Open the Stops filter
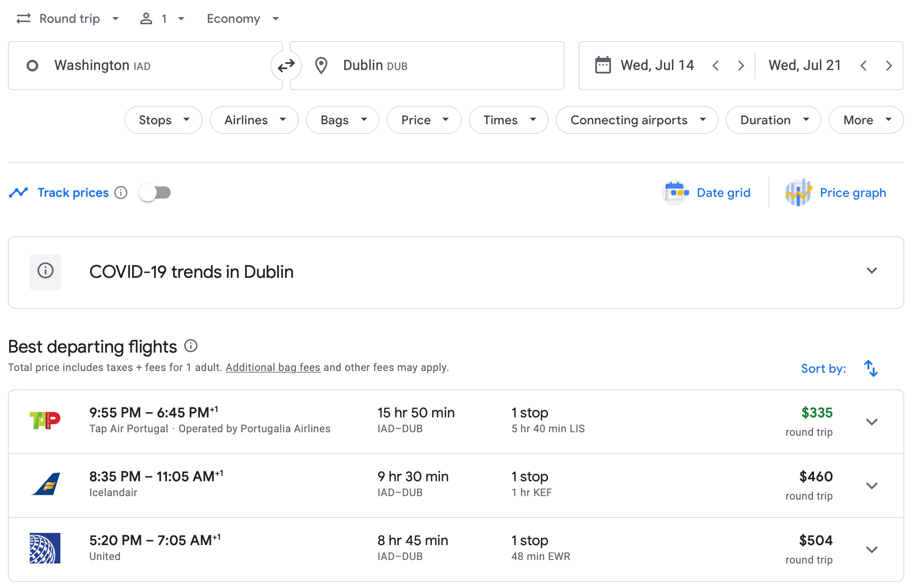913x588 pixels. (x=163, y=119)
